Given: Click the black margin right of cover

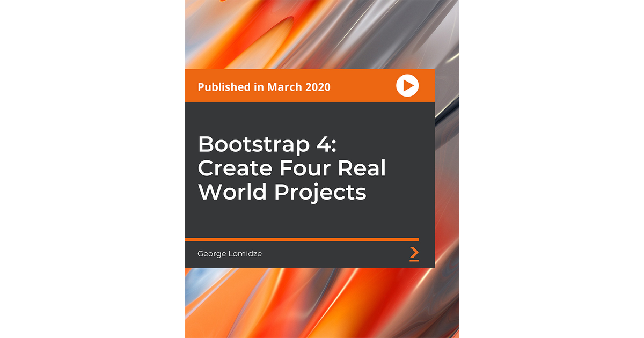Looking at the screenshot, I should (553, 169).
